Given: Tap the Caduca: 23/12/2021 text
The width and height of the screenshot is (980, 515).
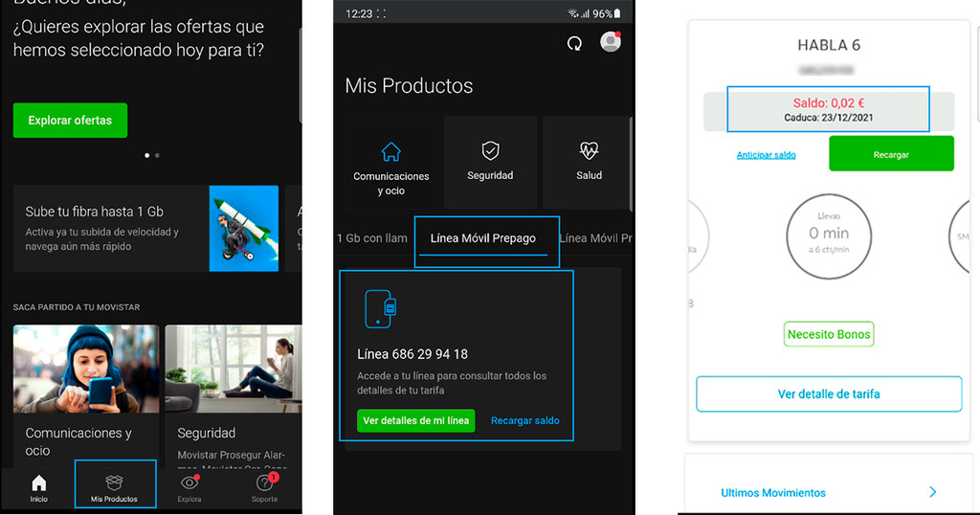Looking at the screenshot, I should pyautogui.click(x=829, y=118).
